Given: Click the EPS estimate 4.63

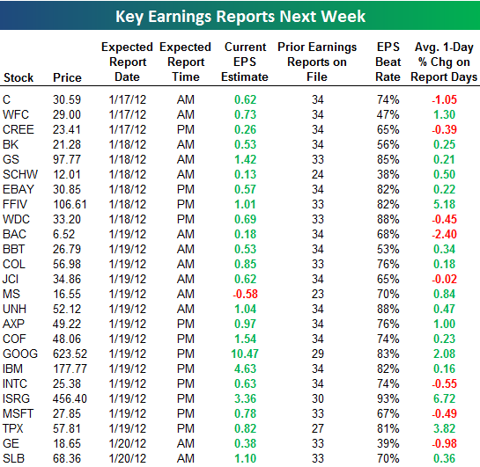Looking at the screenshot, I should [x=245, y=369].
